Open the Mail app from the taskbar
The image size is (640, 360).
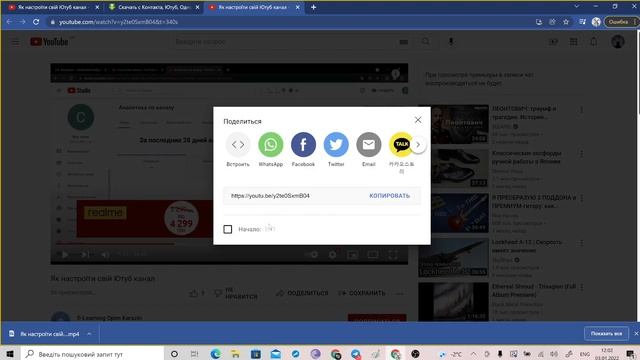click(276, 354)
